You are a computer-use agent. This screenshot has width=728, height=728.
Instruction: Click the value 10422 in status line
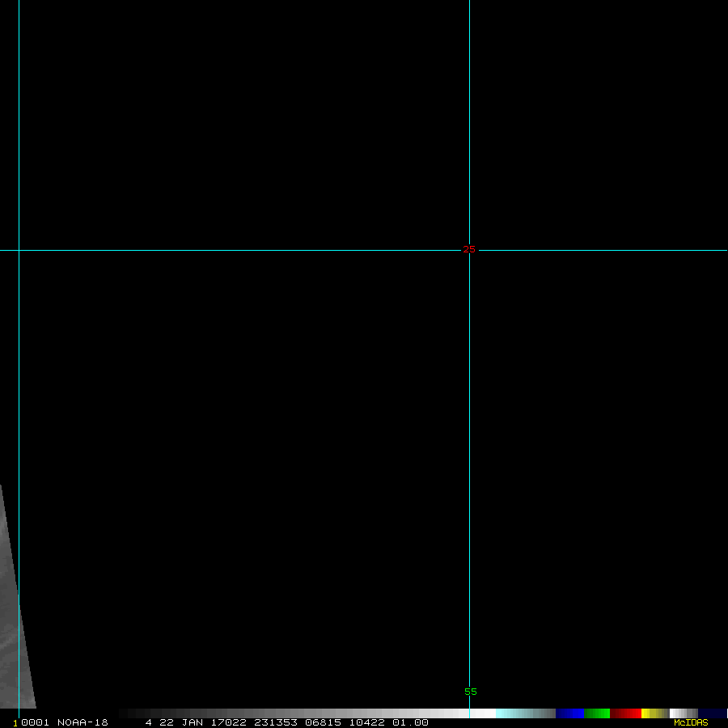[366, 722]
